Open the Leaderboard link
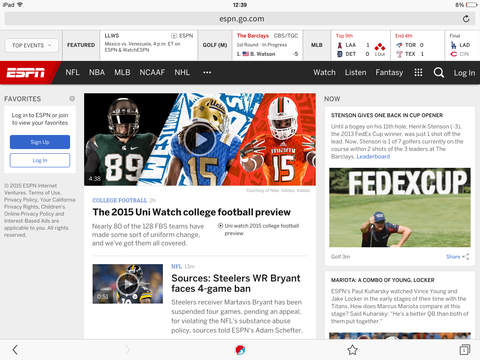The width and height of the screenshot is (480, 360). [x=373, y=156]
